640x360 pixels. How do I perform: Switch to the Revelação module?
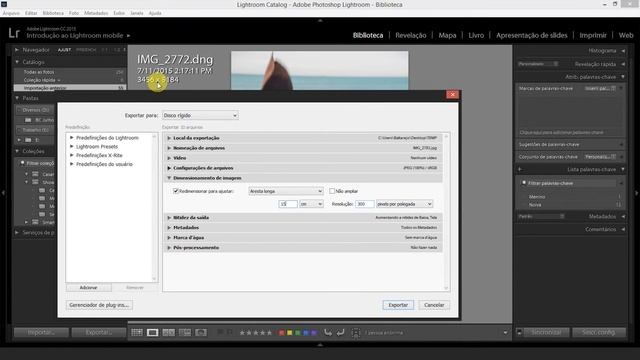click(411, 35)
